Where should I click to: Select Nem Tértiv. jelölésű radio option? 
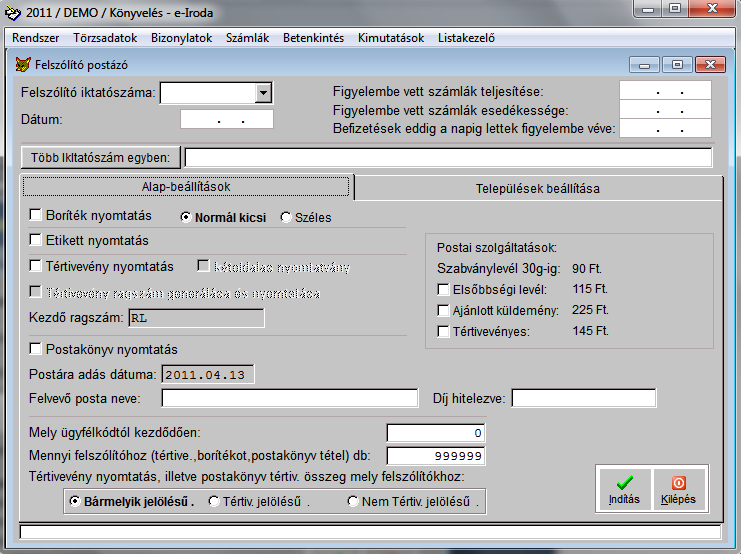click(x=353, y=502)
